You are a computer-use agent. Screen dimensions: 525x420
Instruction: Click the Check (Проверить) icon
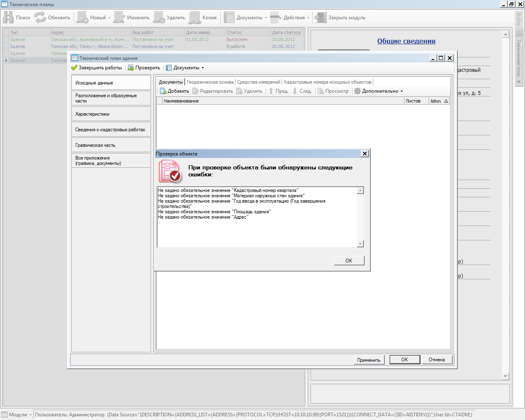[x=131, y=68]
